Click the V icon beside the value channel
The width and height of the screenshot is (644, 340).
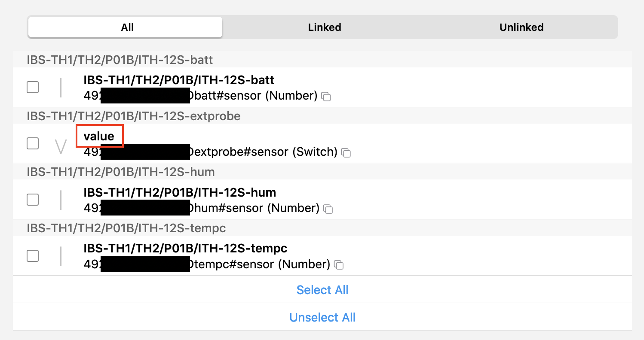click(x=61, y=146)
